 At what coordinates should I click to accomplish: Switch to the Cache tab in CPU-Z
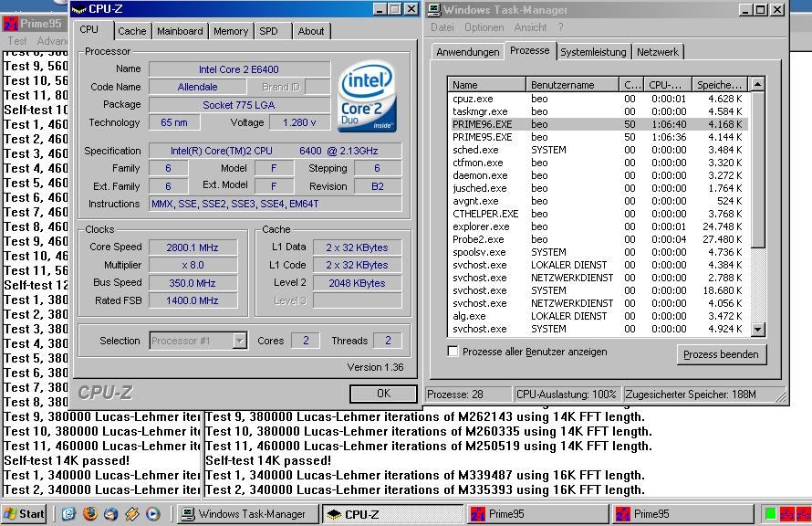click(132, 31)
